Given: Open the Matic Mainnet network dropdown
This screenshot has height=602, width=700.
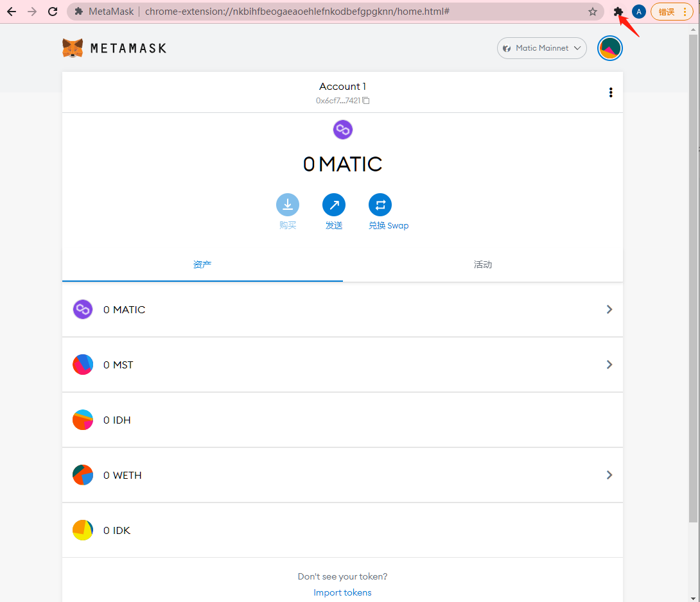Looking at the screenshot, I should click(541, 48).
